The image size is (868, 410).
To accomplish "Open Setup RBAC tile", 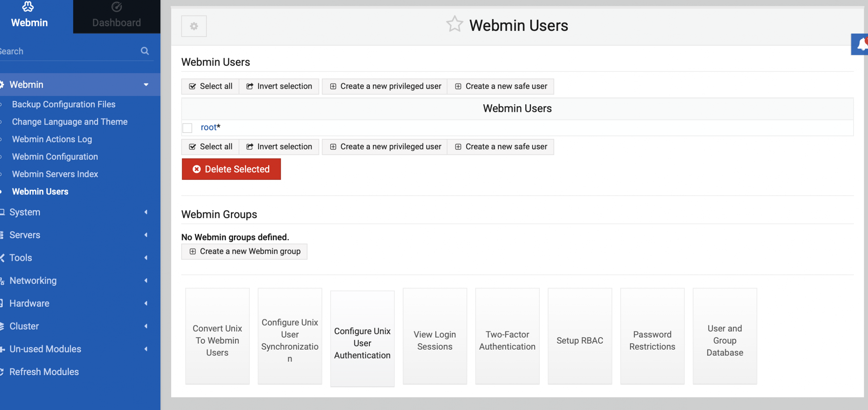I will [x=580, y=336].
